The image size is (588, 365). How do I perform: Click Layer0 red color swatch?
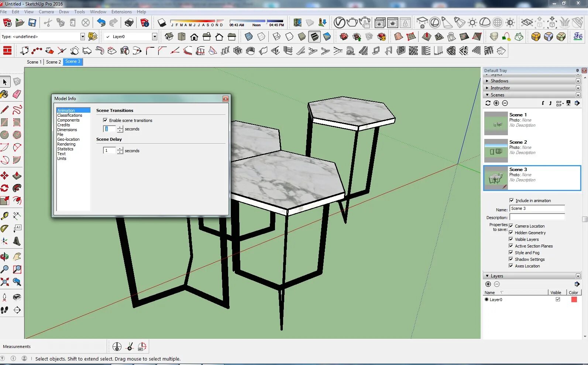pos(574,300)
